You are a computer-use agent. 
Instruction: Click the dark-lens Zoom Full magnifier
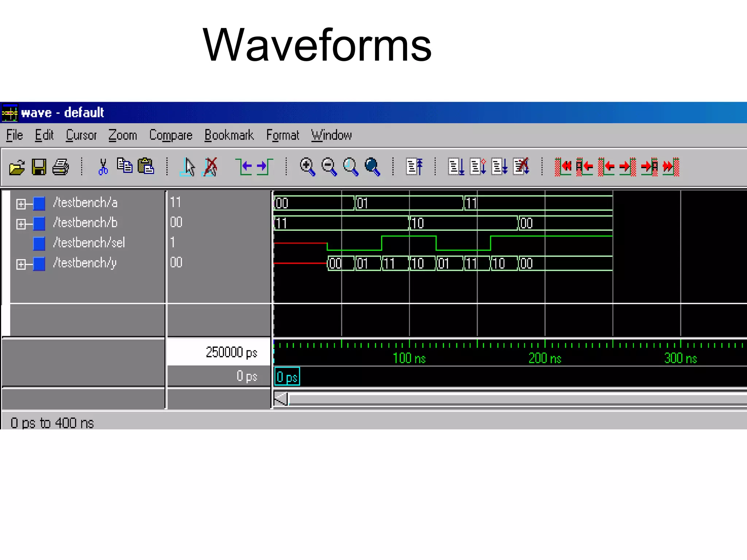(372, 167)
